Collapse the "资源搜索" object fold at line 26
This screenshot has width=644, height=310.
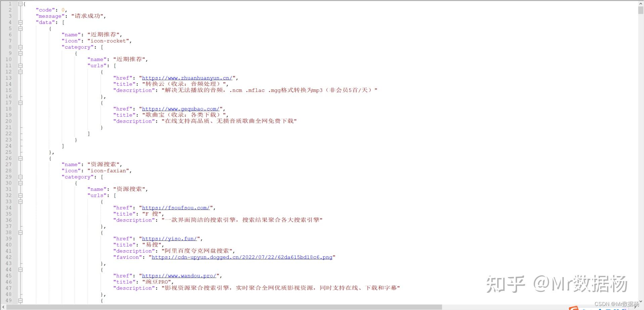[x=20, y=158]
